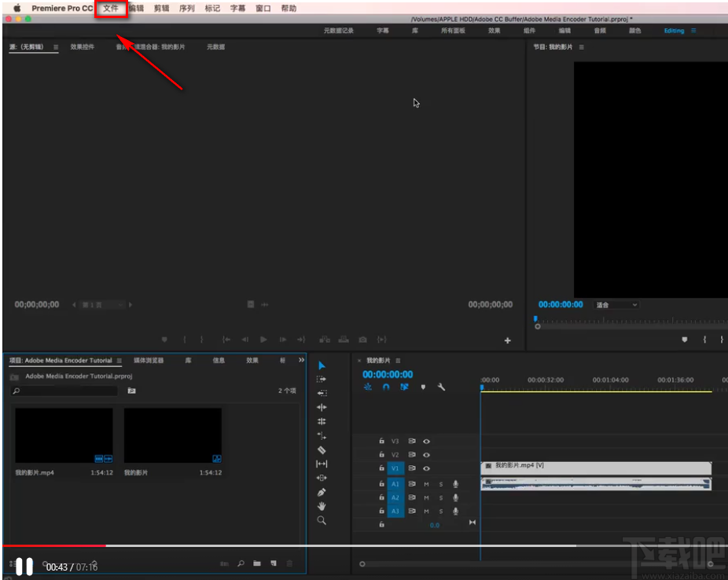The height and width of the screenshot is (580, 728).
Task: Click the Find icon in Project panel footer
Action: pyautogui.click(x=241, y=563)
